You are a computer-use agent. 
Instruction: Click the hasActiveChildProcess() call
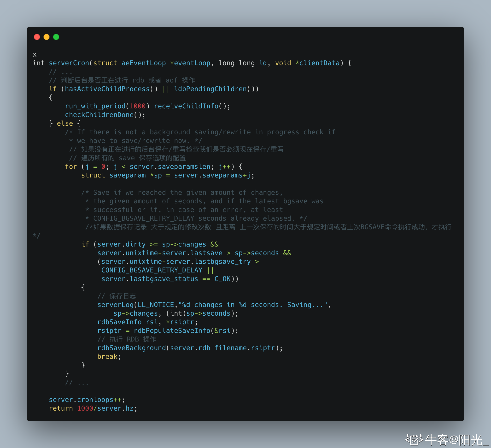tap(111, 89)
